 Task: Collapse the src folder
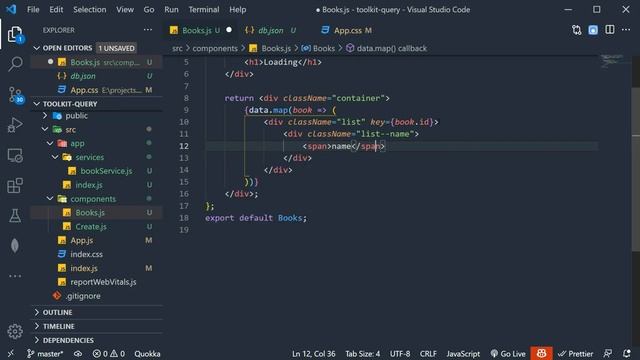pos(97,130)
